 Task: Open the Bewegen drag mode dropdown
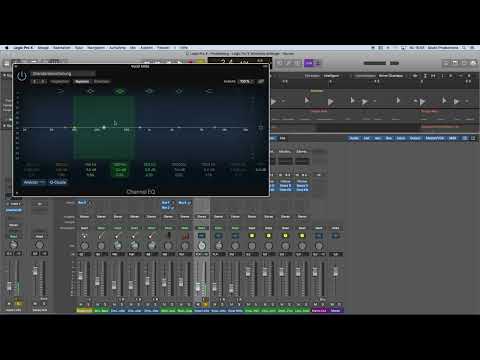click(x=392, y=76)
